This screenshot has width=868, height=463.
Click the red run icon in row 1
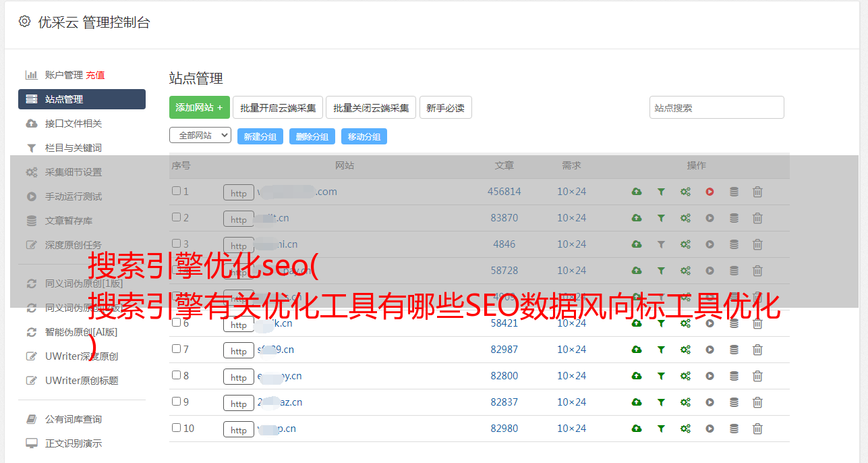pos(710,192)
